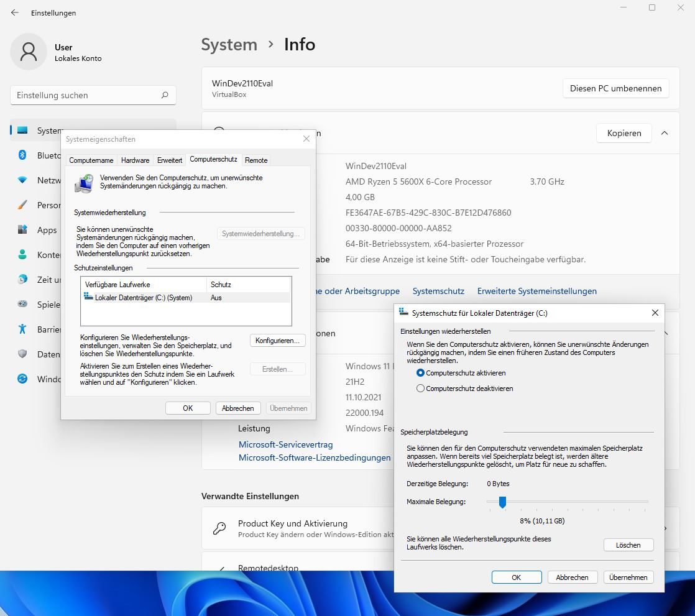Click the search magnifier icon
The width and height of the screenshot is (695, 616).
pyautogui.click(x=165, y=95)
